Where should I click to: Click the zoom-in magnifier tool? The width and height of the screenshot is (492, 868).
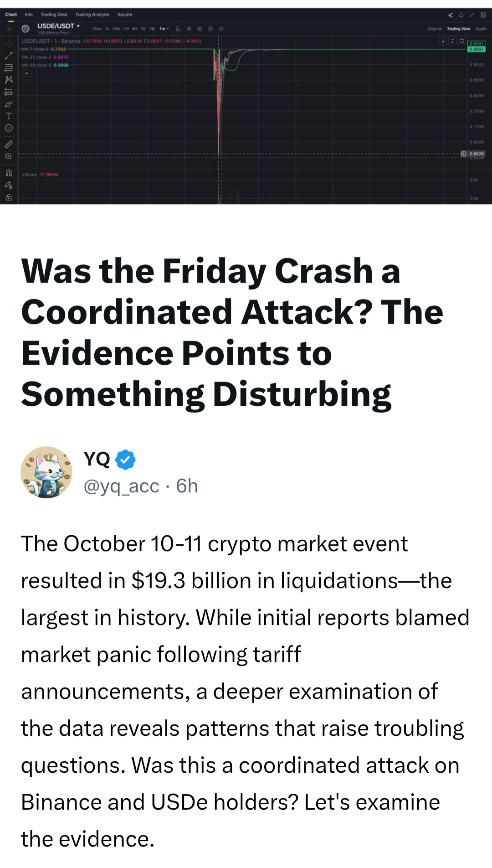coord(8,156)
